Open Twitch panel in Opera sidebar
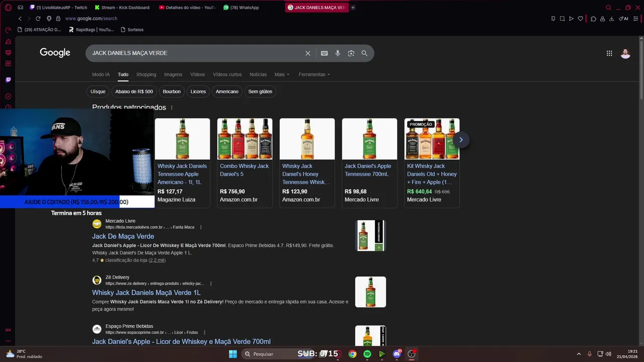Viewport: 644px width, 362px height. pyautogui.click(x=8, y=80)
